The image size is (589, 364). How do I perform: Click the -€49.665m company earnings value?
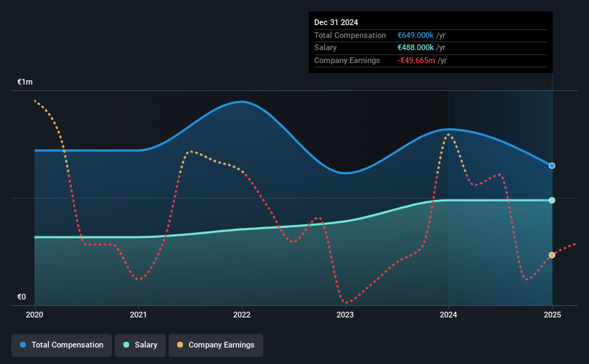416,60
